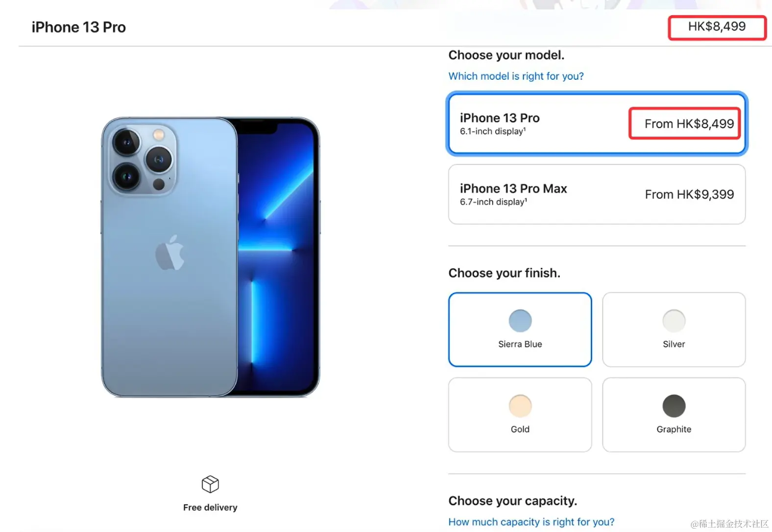Open 'How much capacity is right for you?' link

531,522
